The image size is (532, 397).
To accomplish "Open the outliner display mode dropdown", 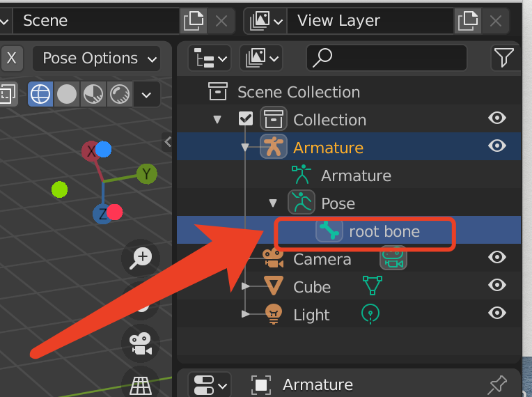I will coord(261,58).
